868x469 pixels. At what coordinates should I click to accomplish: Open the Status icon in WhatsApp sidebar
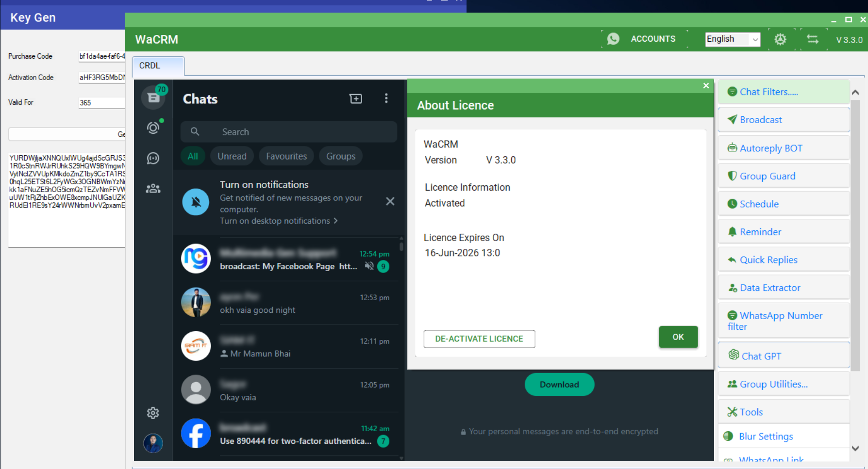pyautogui.click(x=153, y=128)
